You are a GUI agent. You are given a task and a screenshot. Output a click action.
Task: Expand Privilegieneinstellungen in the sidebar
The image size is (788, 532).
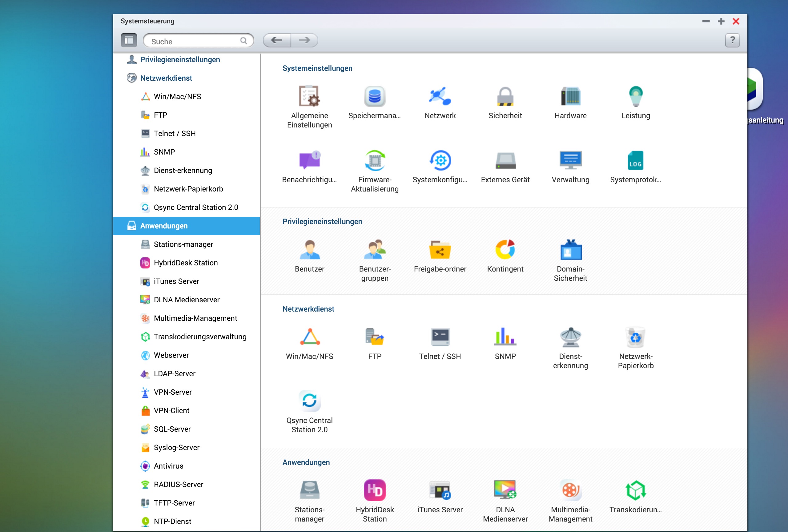tap(180, 60)
